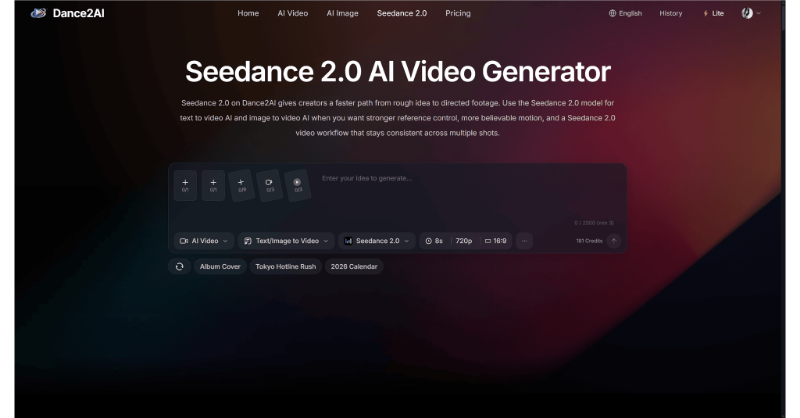The height and width of the screenshot is (418, 800).
Task: Refresh the prompt suggestions
Action: 180,266
